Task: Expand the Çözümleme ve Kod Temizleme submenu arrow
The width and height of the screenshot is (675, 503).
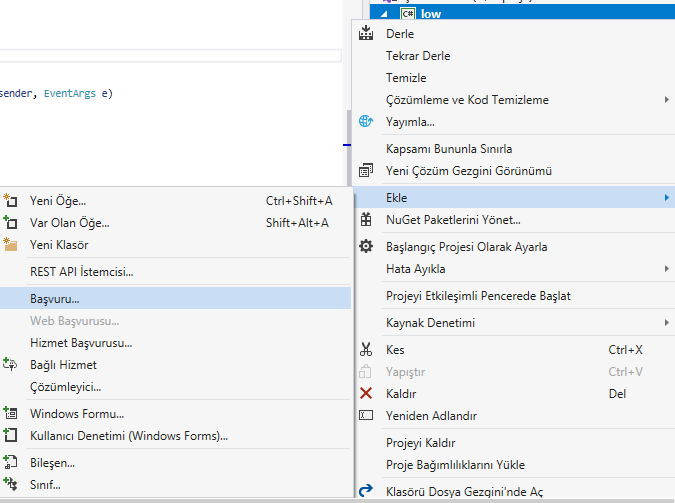Action: [666, 99]
